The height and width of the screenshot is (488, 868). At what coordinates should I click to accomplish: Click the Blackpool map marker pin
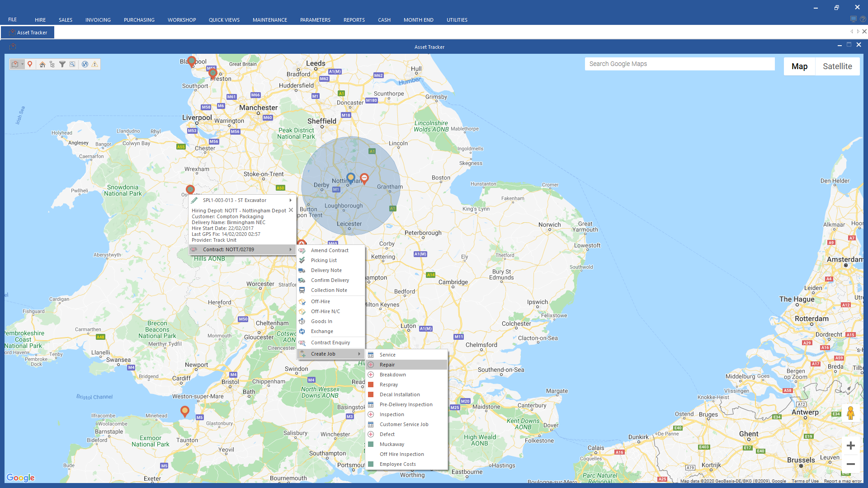click(192, 61)
